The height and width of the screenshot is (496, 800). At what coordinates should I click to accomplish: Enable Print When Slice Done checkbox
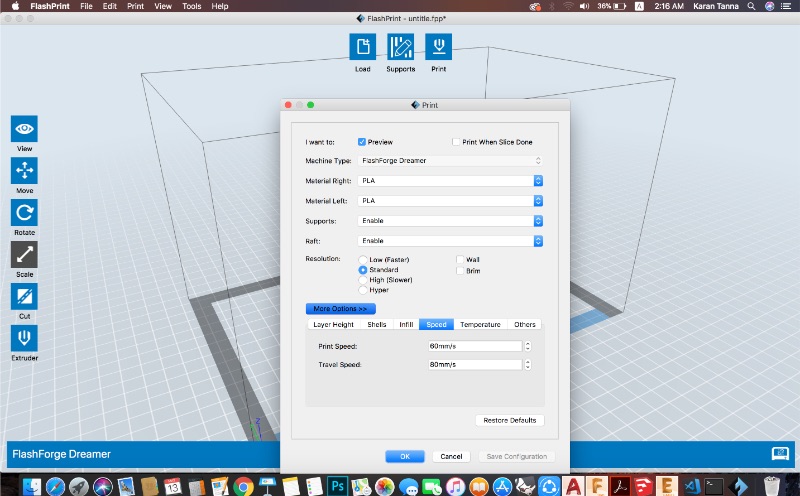pyautogui.click(x=456, y=142)
